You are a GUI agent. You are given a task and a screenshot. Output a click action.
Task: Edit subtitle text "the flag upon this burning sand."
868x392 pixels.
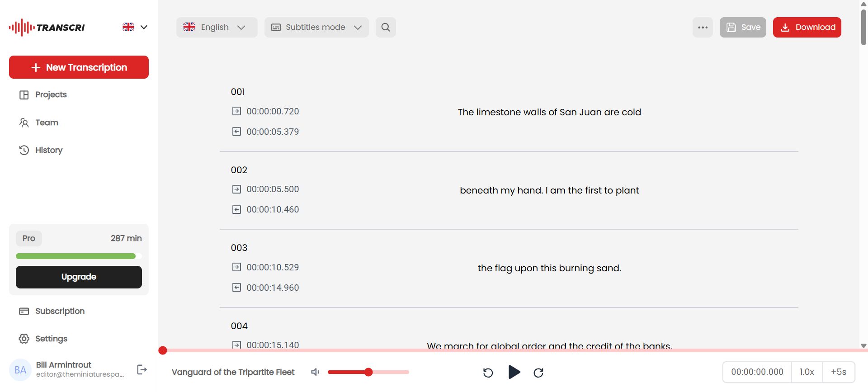(x=549, y=268)
